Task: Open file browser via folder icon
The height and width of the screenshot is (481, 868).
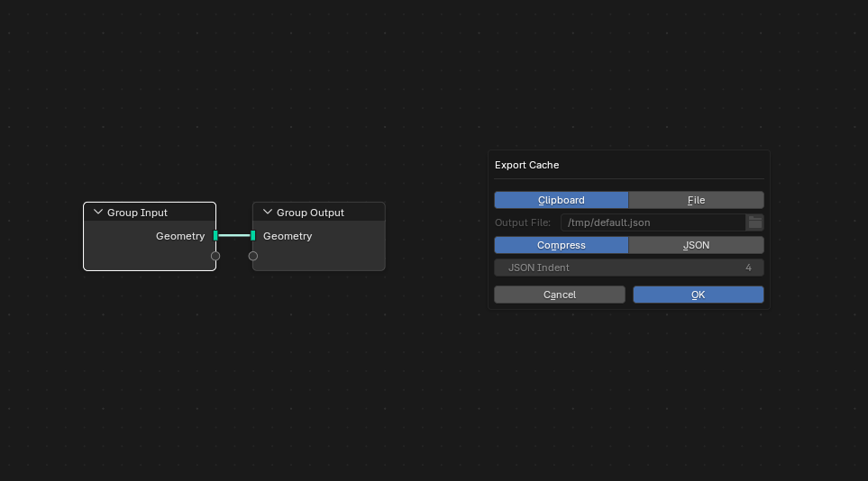Action: (755, 222)
